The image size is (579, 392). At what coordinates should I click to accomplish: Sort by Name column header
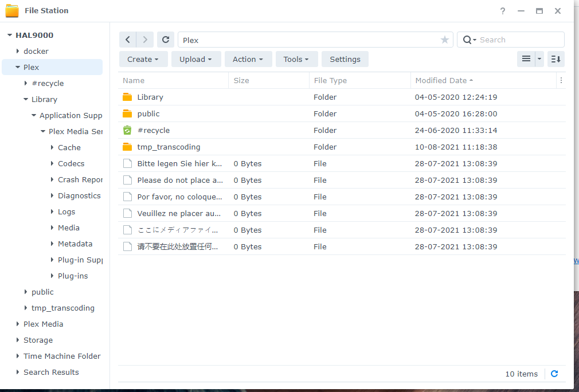[x=174, y=80]
